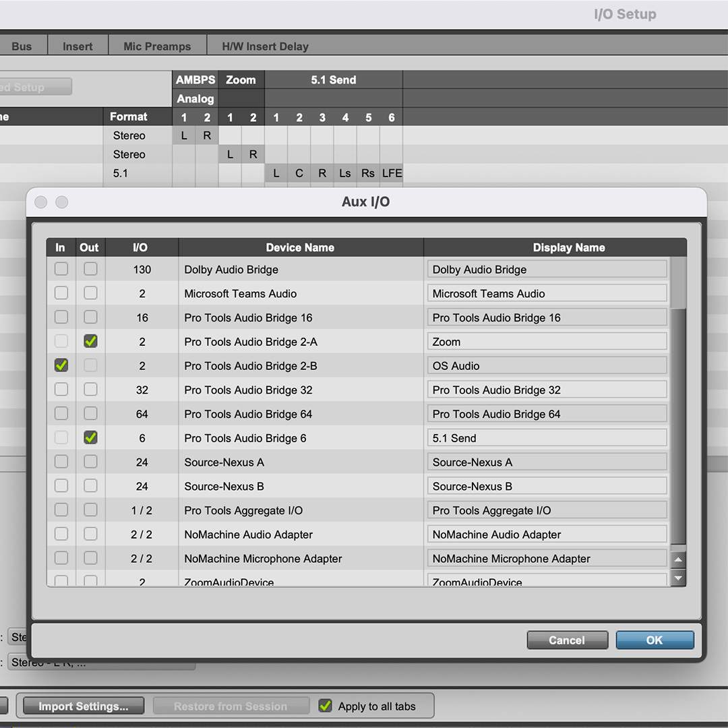Image resolution: width=728 pixels, height=728 pixels.
Task: Enable Out for Dolby Audio Bridge
Action: pos(90,269)
